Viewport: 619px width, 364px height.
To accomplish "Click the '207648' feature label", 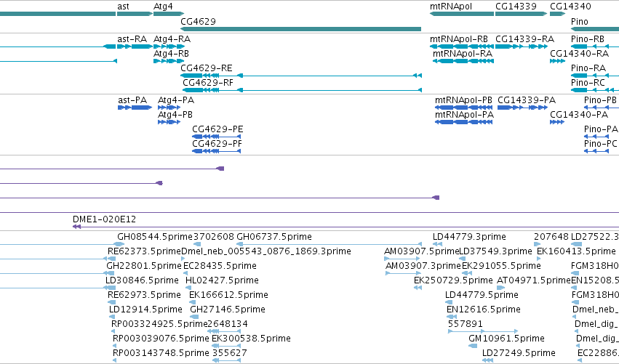I will point(551,237).
